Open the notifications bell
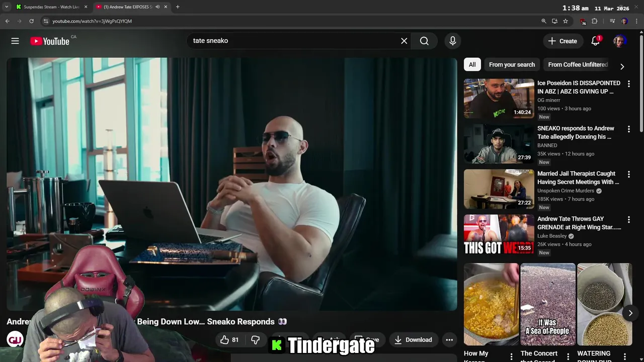 596,41
